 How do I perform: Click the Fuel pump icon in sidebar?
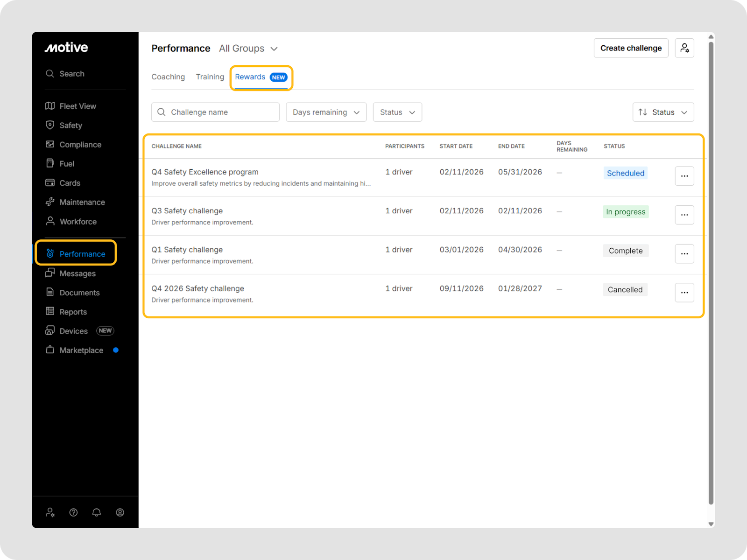pyautogui.click(x=50, y=163)
